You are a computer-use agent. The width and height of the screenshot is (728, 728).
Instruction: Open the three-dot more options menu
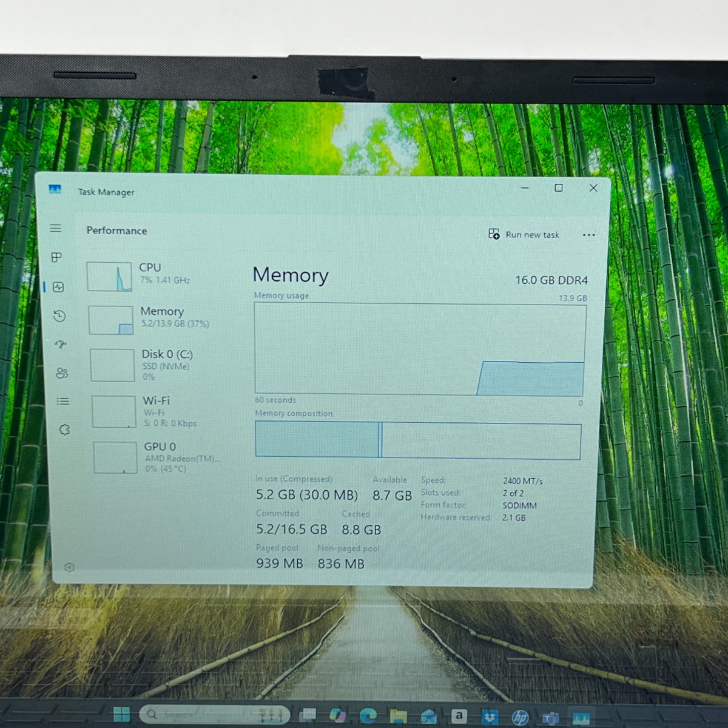[x=588, y=235]
